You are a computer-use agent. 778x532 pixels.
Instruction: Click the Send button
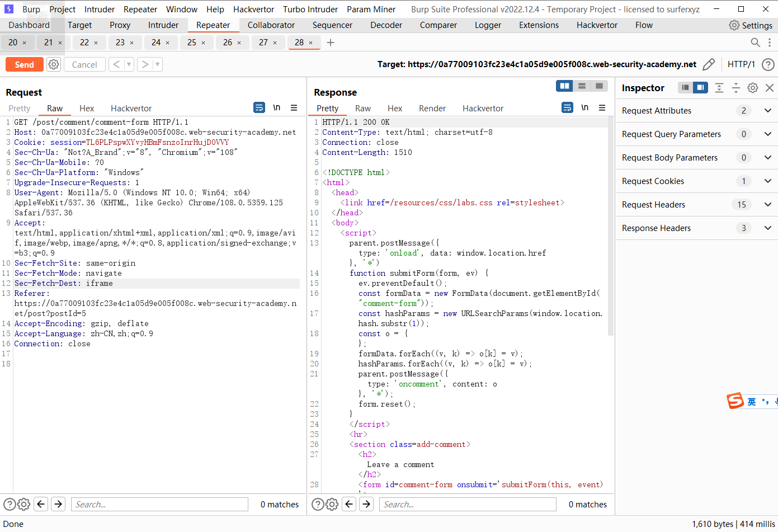tap(24, 64)
